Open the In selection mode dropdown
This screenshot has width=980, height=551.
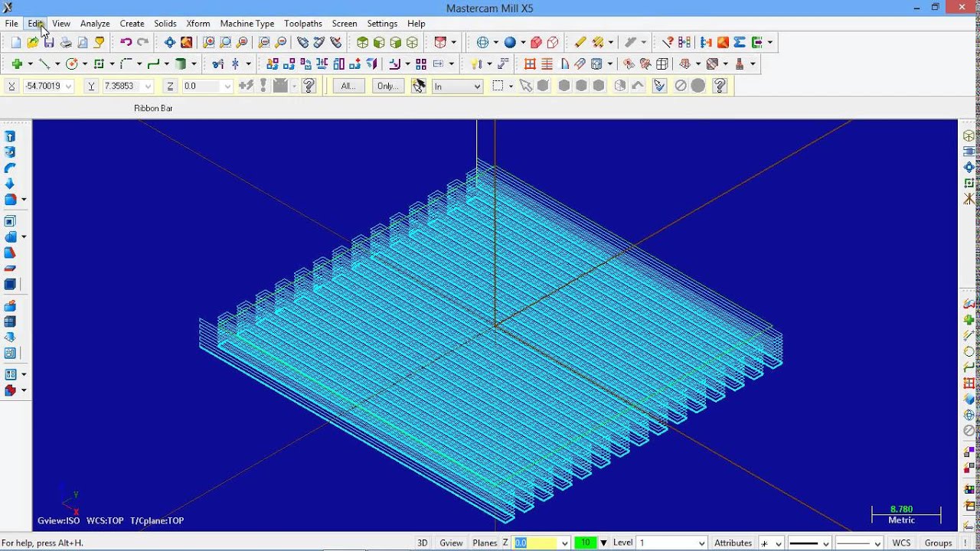coord(477,86)
